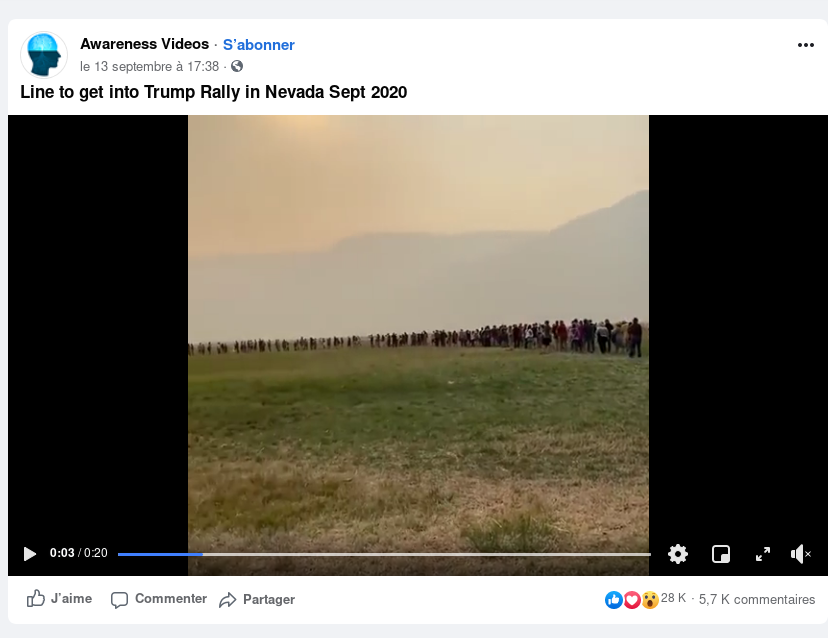
Task: Seek to the middle of the video progress bar
Action: click(x=384, y=554)
